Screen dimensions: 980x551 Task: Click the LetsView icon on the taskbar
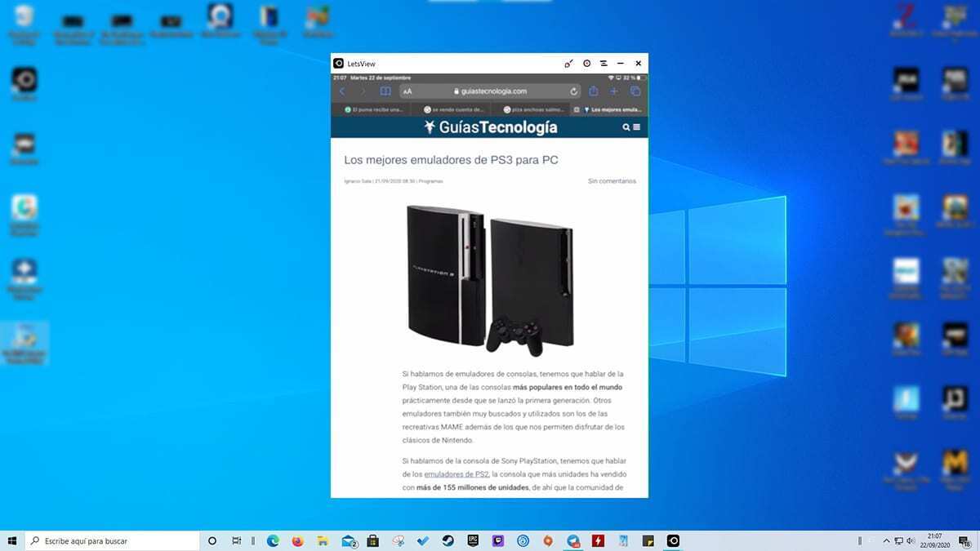pyautogui.click(x=673, y=540)
